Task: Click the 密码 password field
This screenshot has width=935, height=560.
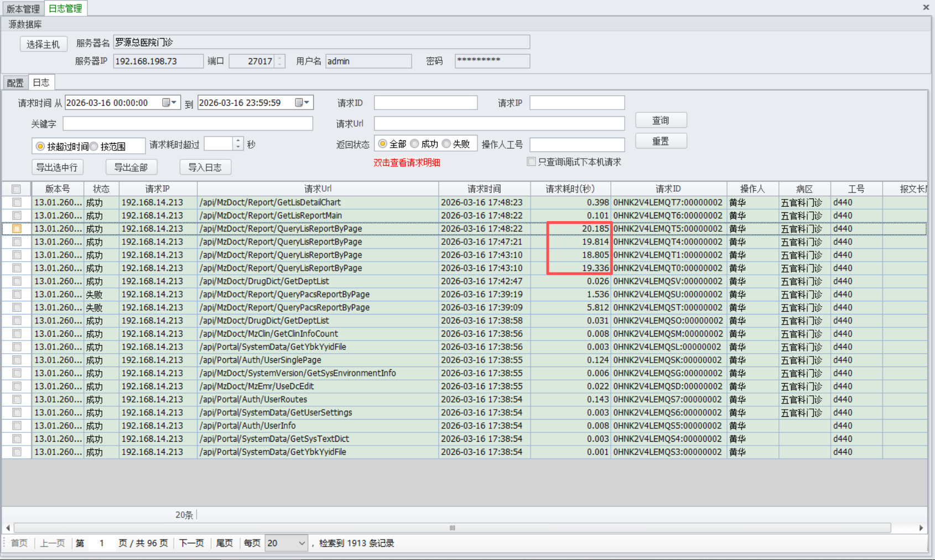Action: [492, 61]
